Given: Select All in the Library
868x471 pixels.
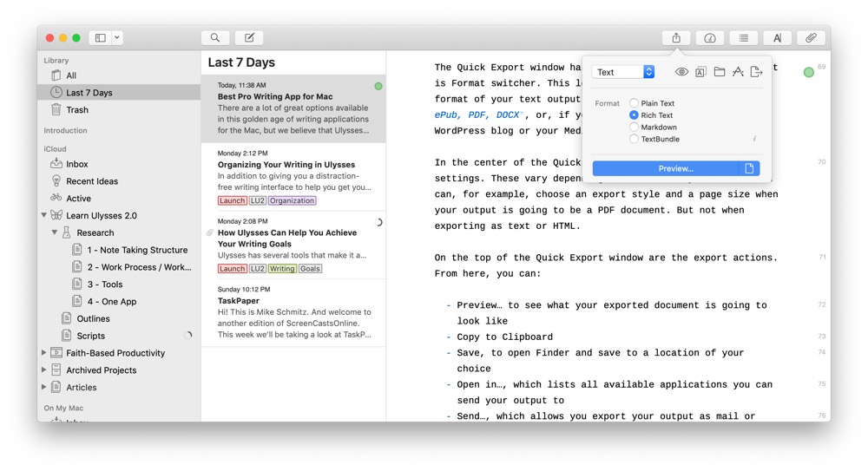Looking at the screenshot, I should point(118,75).
